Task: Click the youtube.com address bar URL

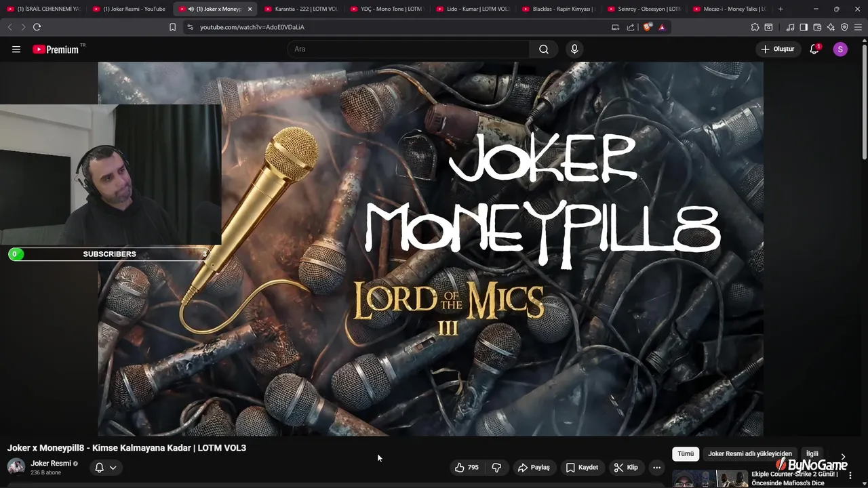Action: pos(252,27)
